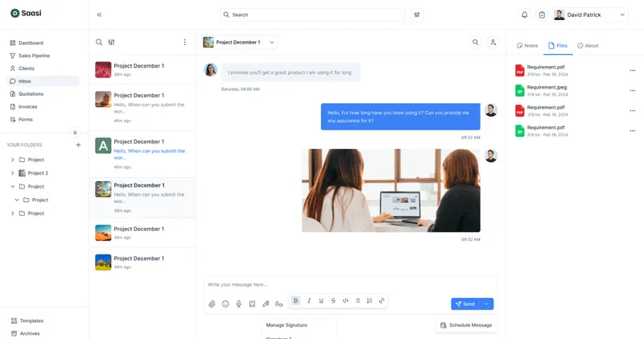The width and height of the screenshot is (644, 339).
Task: Click Schedule Message
Action: point(466,325)
